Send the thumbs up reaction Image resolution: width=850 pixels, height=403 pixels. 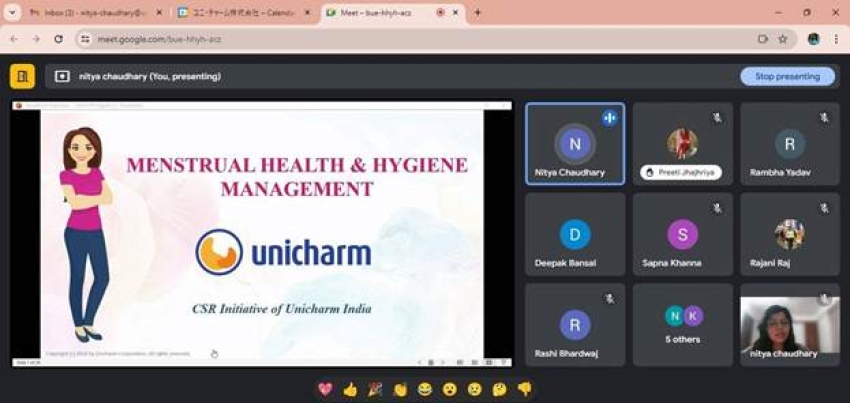point(350,389)
